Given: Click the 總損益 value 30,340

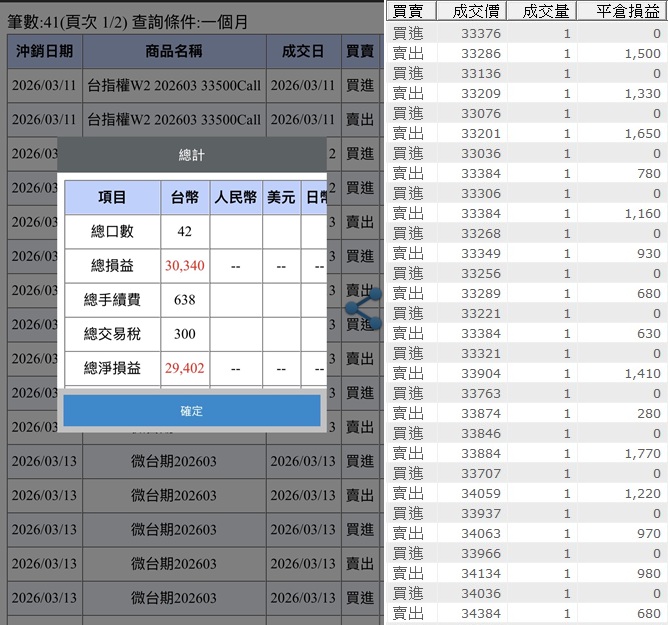Looking at the screenshot, I should click(x=185, y=266).
